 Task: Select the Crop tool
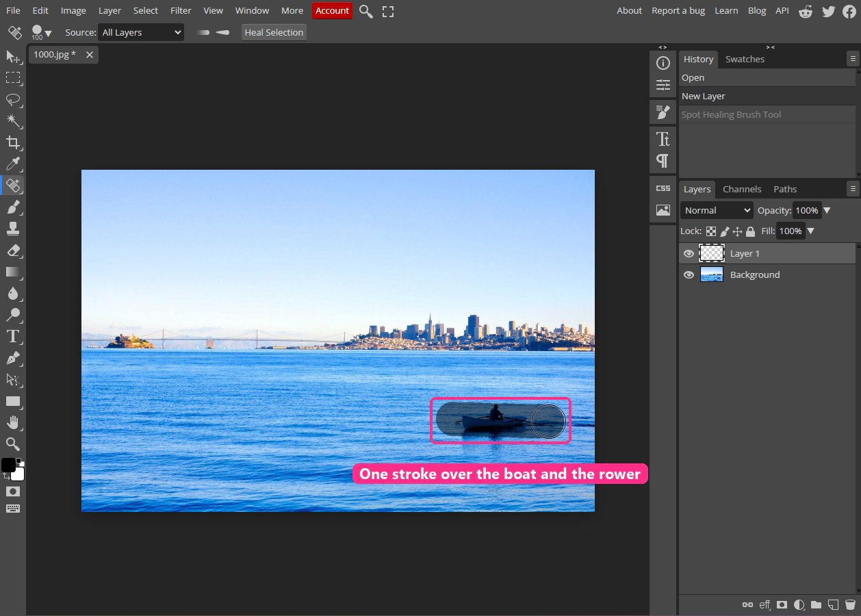pyautogui.click(x=13, y=142)
